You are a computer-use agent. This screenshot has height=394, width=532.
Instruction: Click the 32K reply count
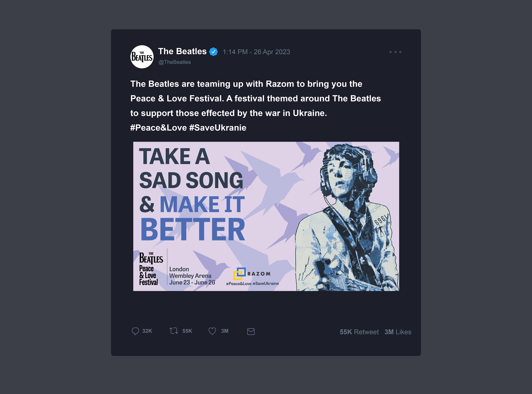point(147,331)
